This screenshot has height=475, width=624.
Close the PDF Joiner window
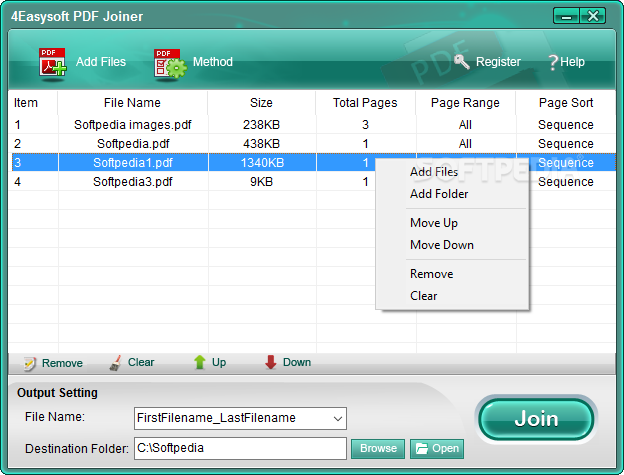[x=593, y=16]
